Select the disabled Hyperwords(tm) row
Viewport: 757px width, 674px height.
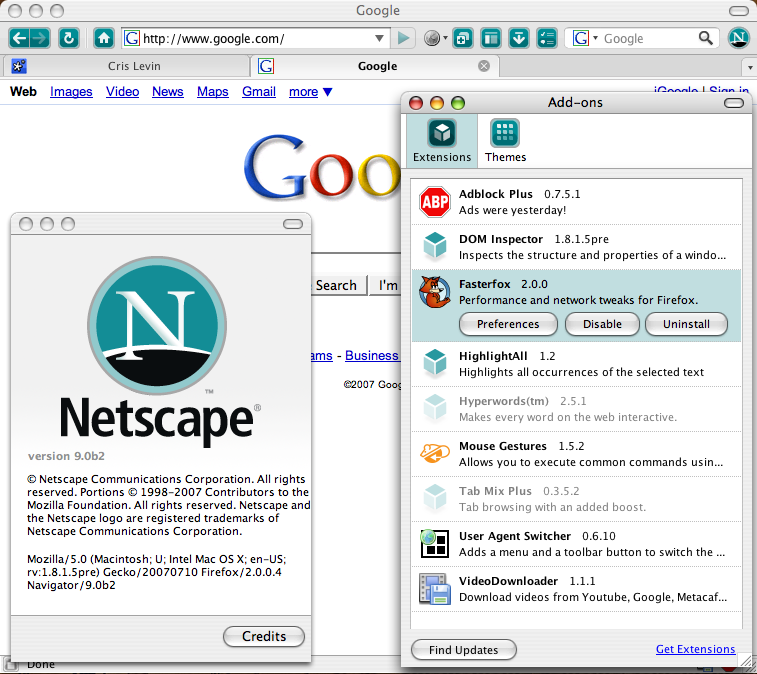click(x=576, y=408)
